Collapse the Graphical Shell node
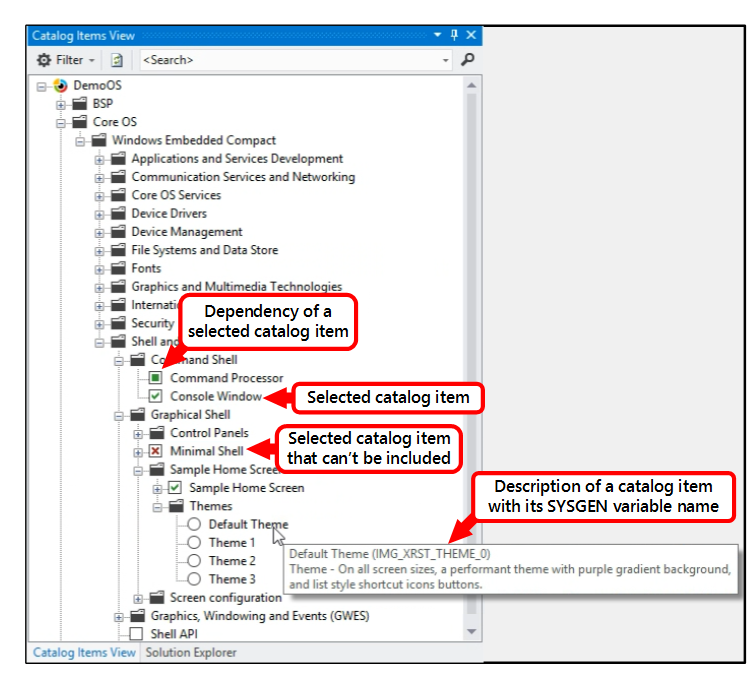752x697 pixels. [x=119, y=416]
